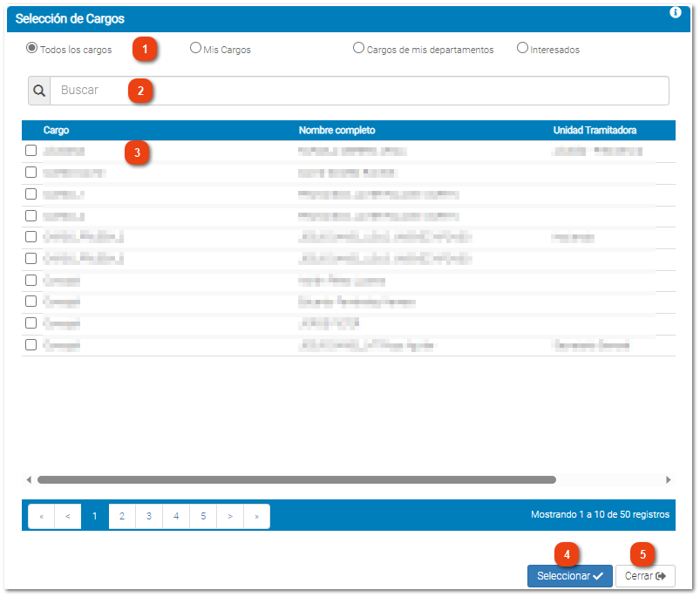Tick the seventh row checkbox
This screenshot has height=597, width=700.
pos(31,281)
